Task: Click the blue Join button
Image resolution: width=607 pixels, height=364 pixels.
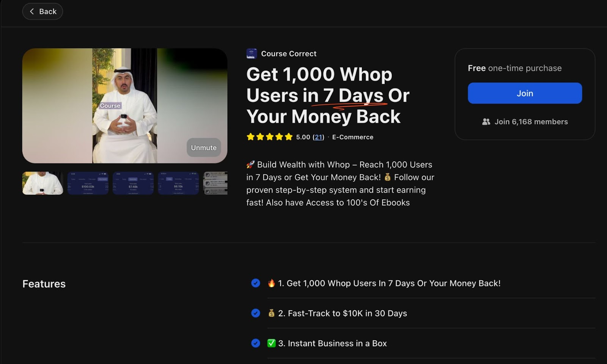Action: pyautogui.click(x=525, y=93)
